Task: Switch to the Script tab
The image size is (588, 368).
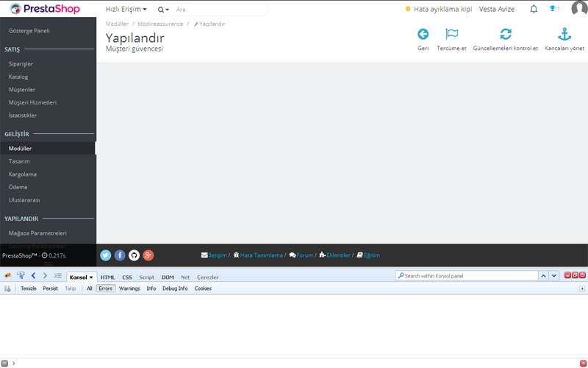Action: (x=146, y=277)
